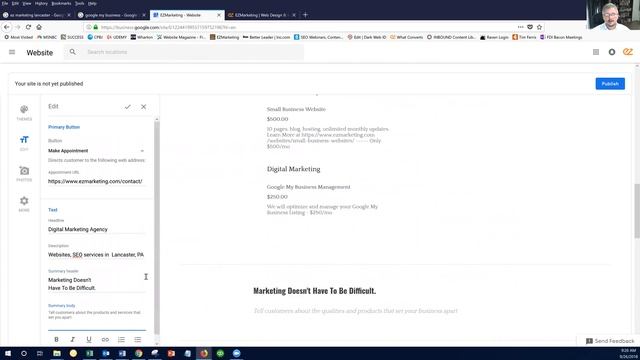Edit the Appointment URL field

[x=96, y=181]
